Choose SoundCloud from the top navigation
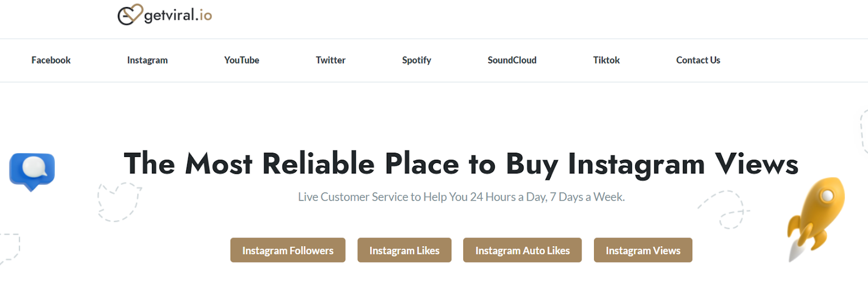The image size is (868, 282). (512, 60)
